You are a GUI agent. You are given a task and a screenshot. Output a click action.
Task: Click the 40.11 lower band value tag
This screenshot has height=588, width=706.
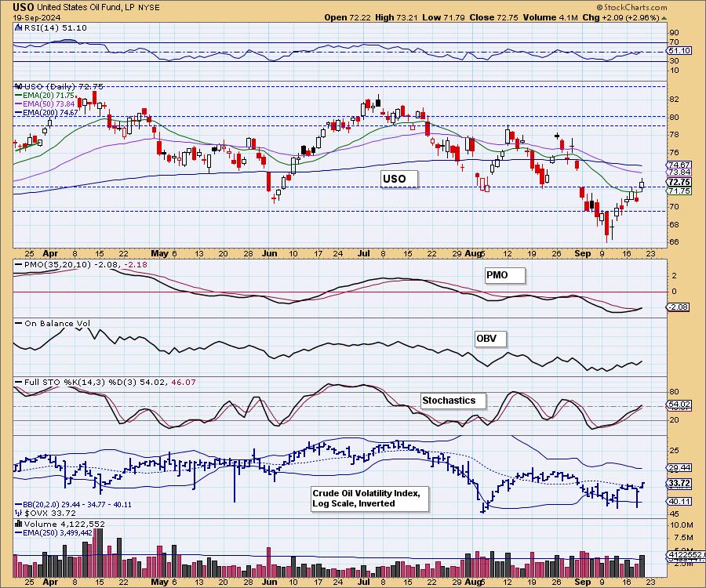click(679, 501)
